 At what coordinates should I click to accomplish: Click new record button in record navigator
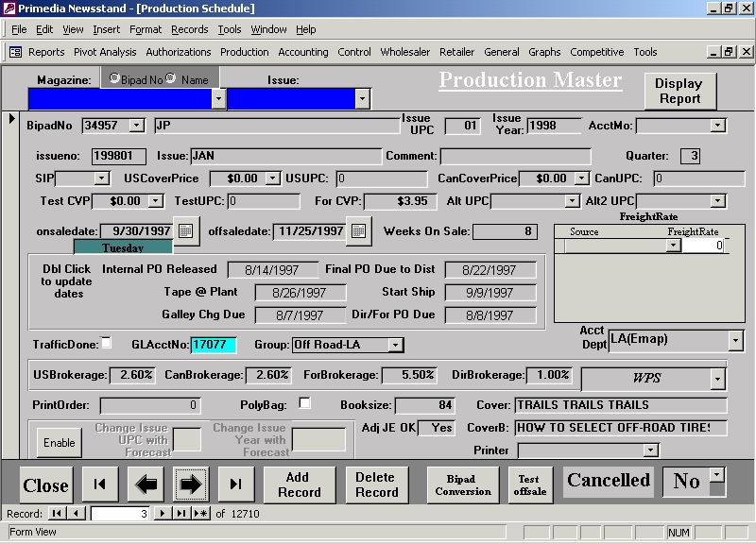coord(200,513)
